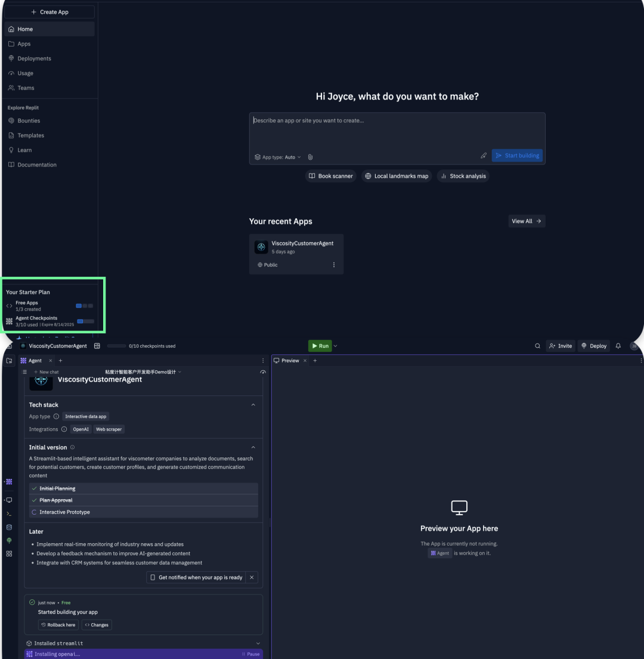Open Home in the sidebar
Viewport: 644px width, 659px height.
click(49, 29)
